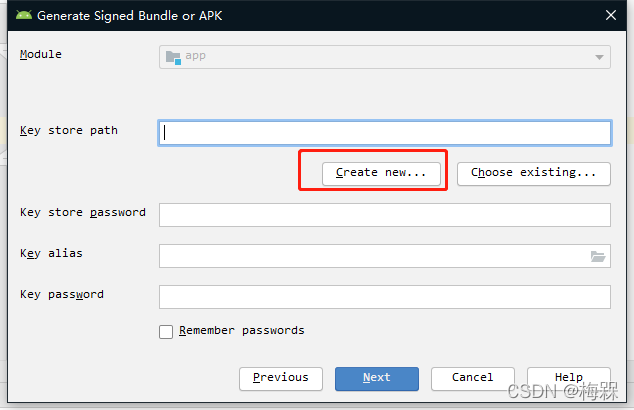
Task: Open Help for this dialog
Action: (568, 378)
